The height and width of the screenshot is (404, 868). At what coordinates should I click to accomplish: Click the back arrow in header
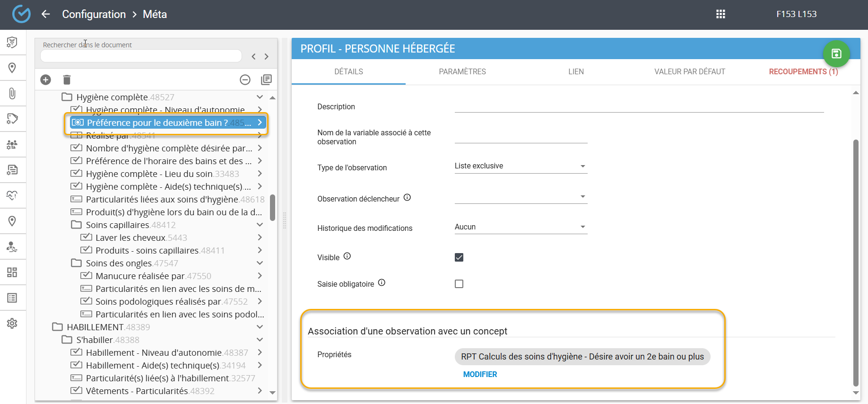coord(46,14)
